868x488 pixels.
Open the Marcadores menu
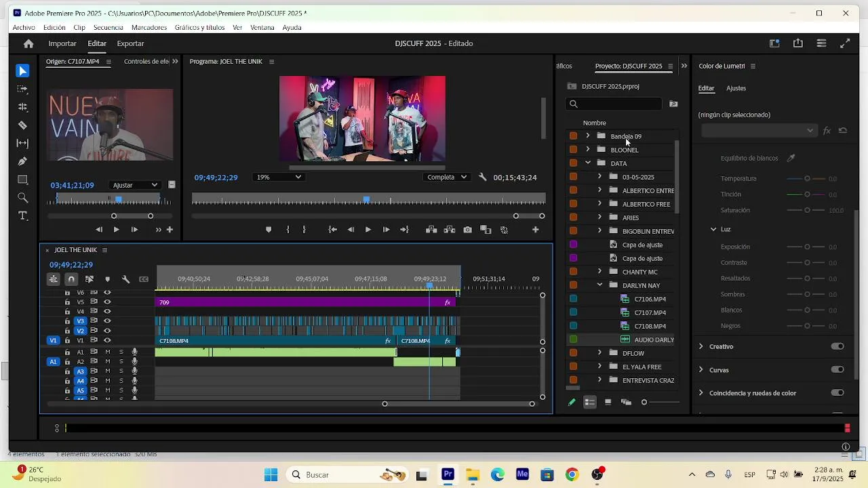149,28
